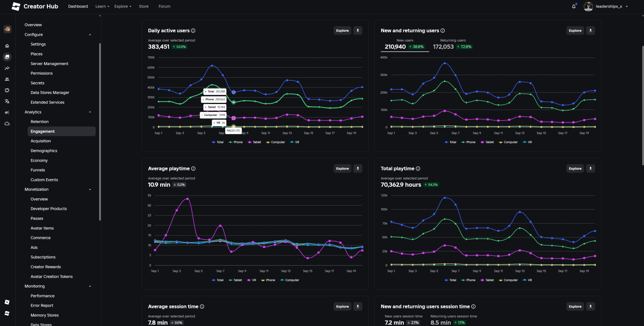
Task: Select the Localization translate icon in the rail
Action: [x=7, y=101]
